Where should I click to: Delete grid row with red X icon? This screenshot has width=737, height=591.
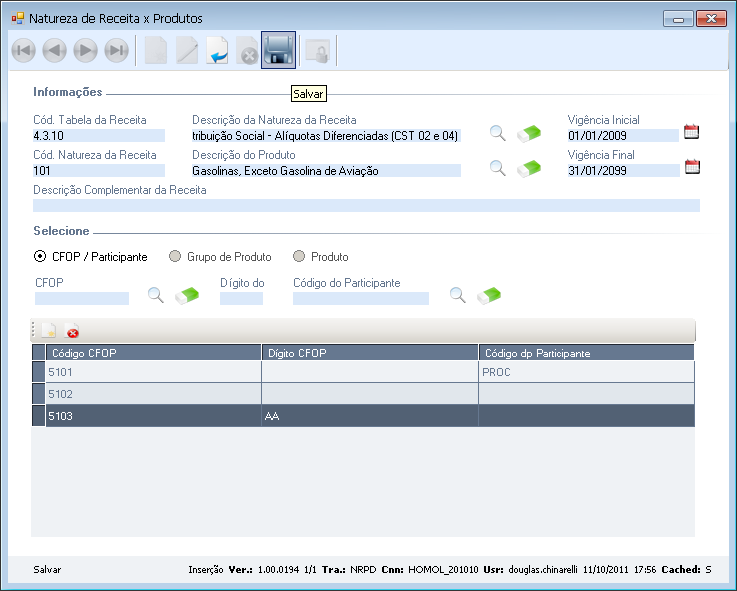(73, 332)
